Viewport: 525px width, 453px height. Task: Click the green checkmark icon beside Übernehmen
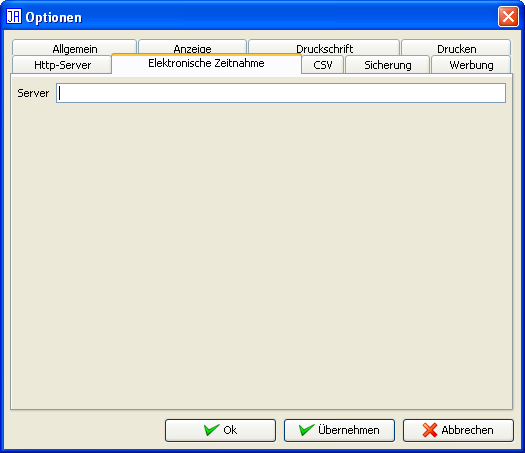coord(306,430)
